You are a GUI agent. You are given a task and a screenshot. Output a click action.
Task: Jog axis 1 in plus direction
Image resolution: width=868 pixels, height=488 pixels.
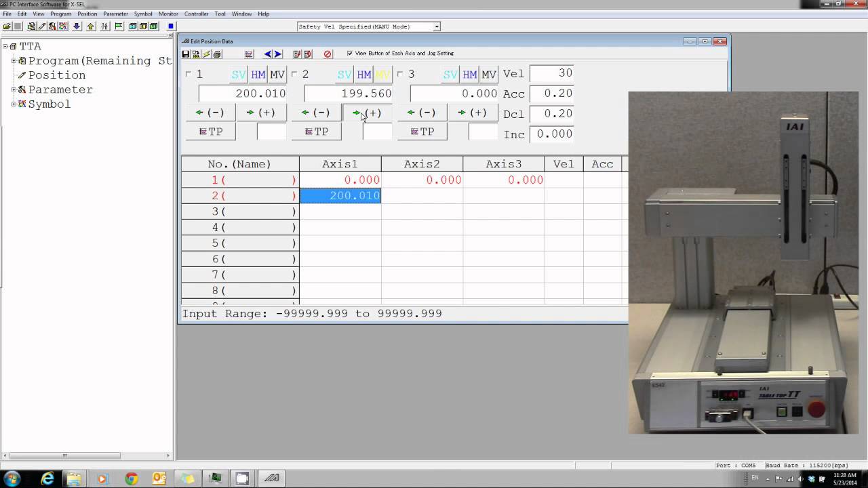click(261, 113)
